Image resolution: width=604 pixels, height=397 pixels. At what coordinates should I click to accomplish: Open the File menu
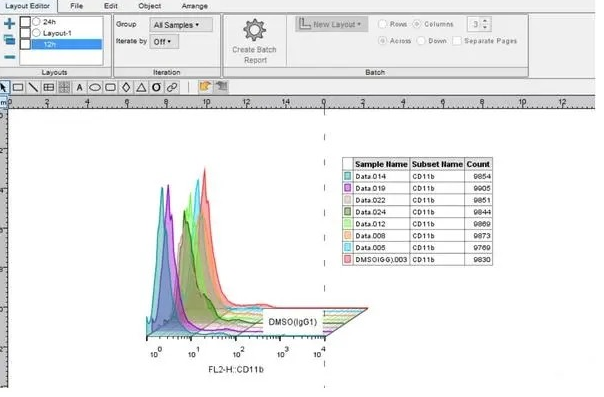[77, 6]
